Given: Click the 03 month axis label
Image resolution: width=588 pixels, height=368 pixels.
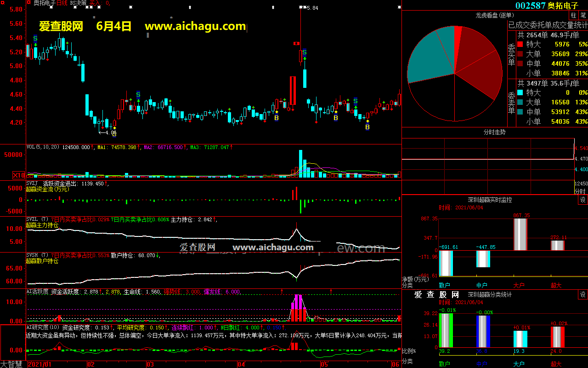Looking at the screenshot, I should coord(150,364).
